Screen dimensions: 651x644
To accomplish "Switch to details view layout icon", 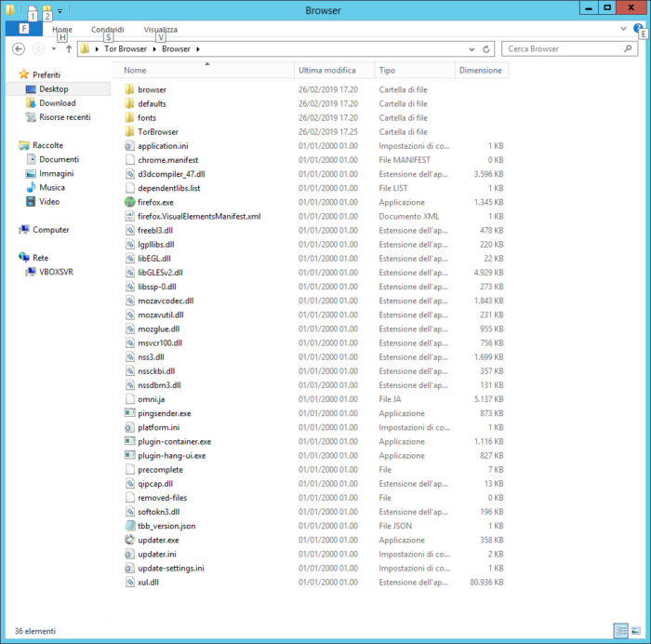I will [x=620, y=631].
